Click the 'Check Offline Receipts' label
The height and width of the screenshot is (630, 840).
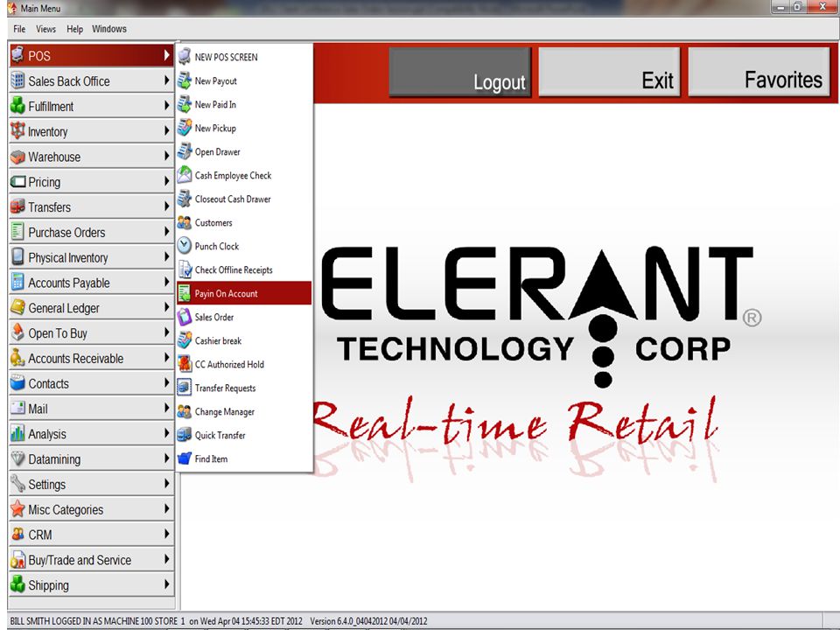coord(234,270)
